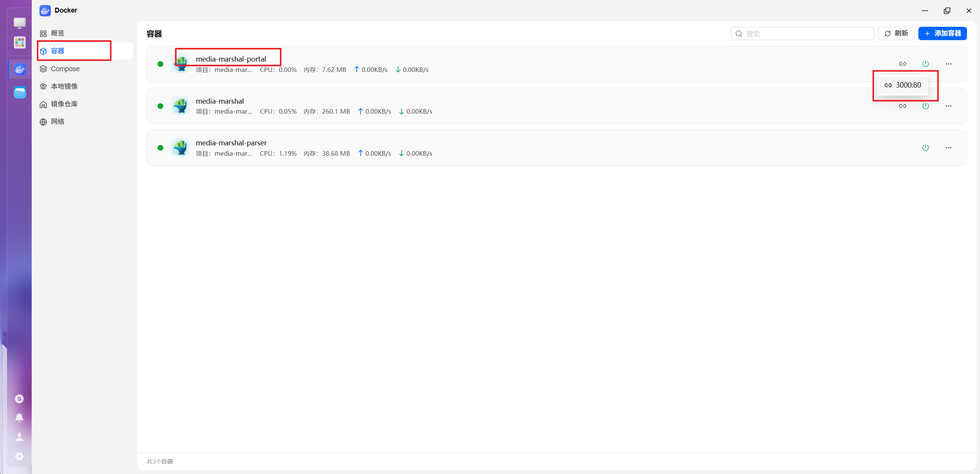The width and height of the screenshot is (980, 474).
Task: Close the Docker window
Action: [x=969, y=11]
